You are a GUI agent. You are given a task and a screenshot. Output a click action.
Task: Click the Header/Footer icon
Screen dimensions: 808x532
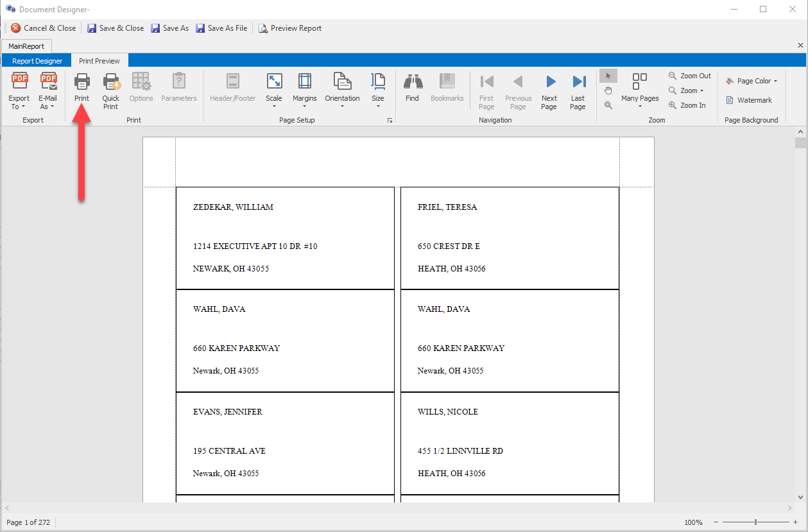[233, 82]
